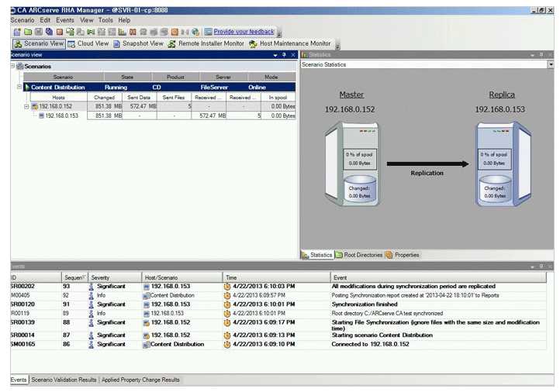The width and height of the screenshot is (560, 392).
Task: Click the green running arrow on Content Distribution
Action: pyautogui.click(x=27, y=88)
